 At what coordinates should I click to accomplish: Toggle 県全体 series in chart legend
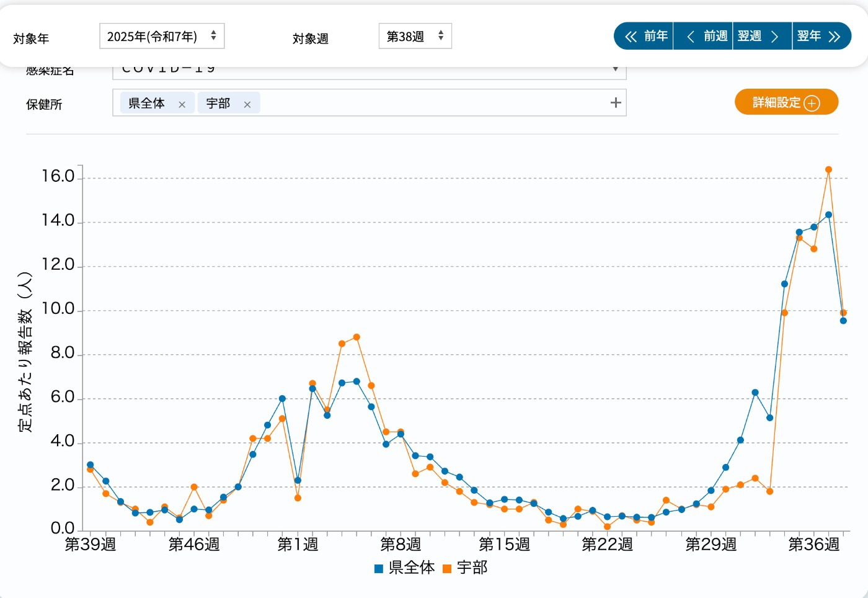coord(411,568)
